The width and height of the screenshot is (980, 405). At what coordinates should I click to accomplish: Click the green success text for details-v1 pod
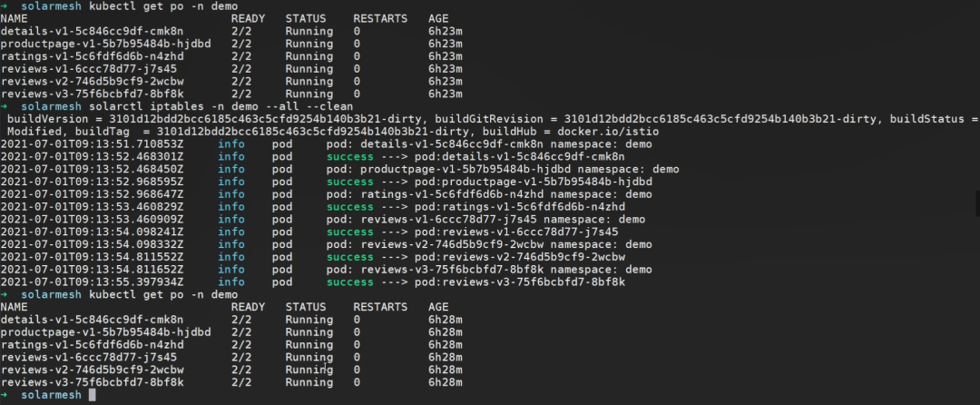coord(349,157)
